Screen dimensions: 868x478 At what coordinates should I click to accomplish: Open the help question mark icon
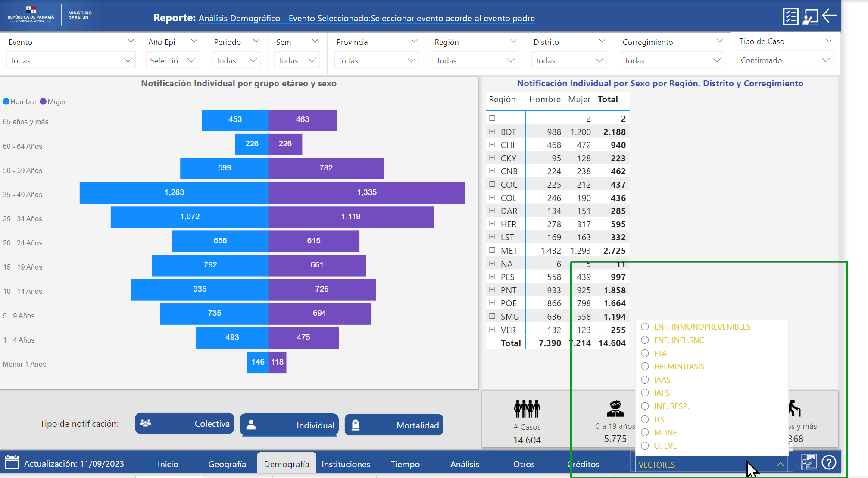click(828, 462)
